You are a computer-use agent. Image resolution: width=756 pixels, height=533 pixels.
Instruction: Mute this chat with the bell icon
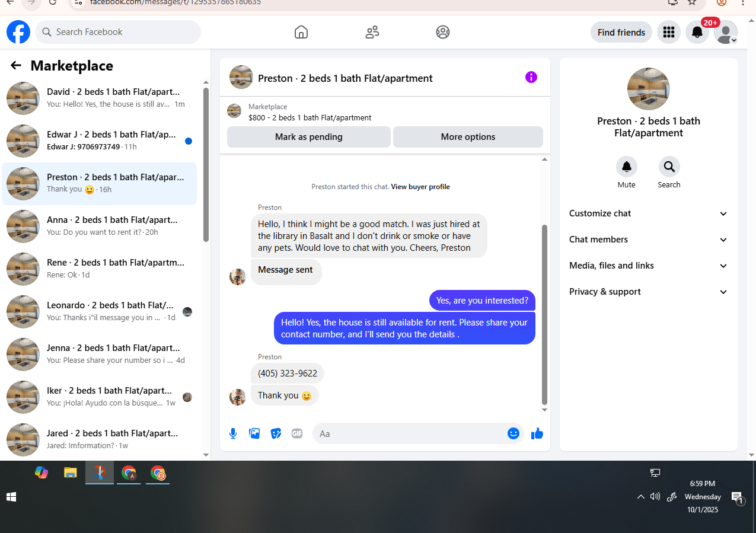pyautogui.click(x=627, y=167)
